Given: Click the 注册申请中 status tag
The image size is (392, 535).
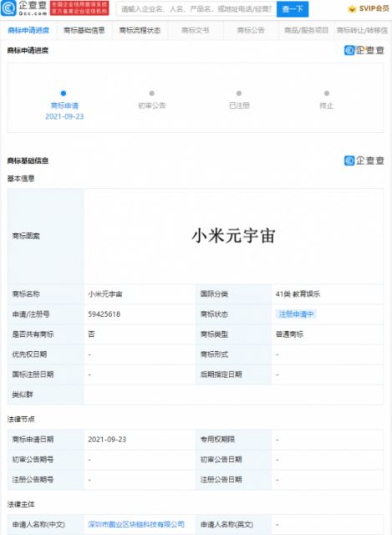Looking at the screenshot, I should pyautogui.click(x=296, y=314).
